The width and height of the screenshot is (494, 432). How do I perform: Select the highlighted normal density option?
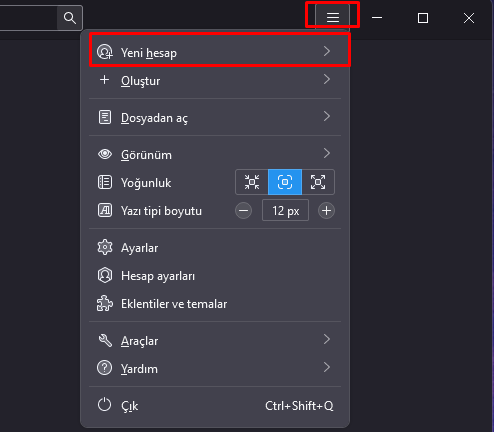(x=285, y=182)
